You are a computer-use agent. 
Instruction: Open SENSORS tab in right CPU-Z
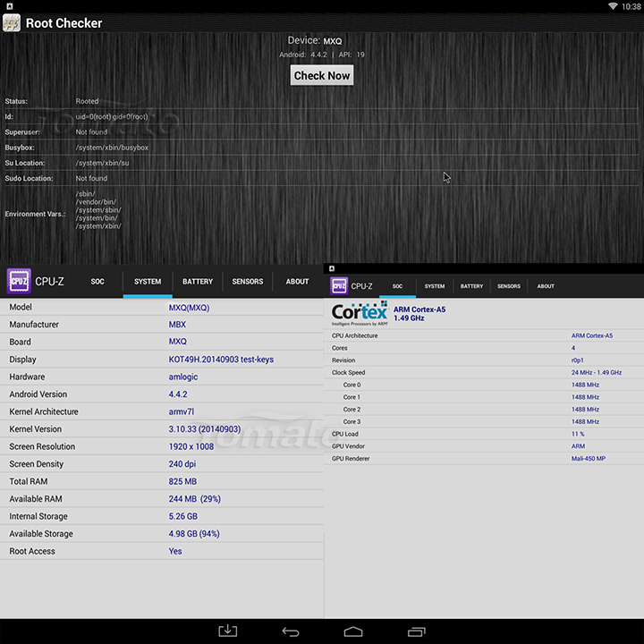coord(508,286)
